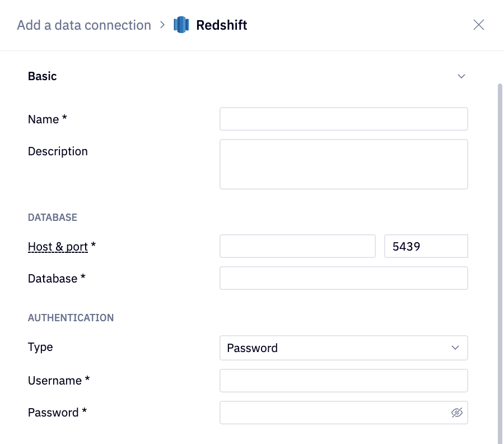
Task: Click the AUTHENTICATION section heading
Action: 71,317
